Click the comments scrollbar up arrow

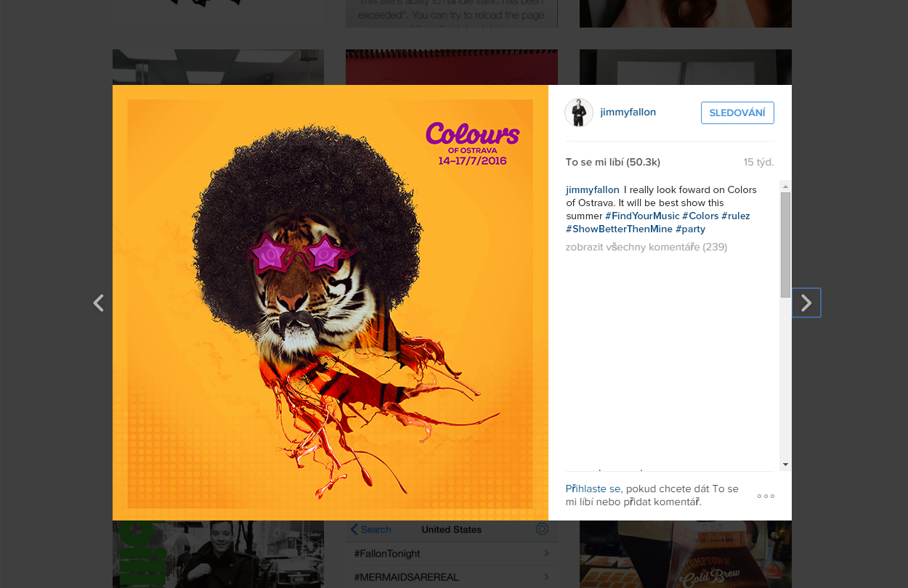coord(785,186)
